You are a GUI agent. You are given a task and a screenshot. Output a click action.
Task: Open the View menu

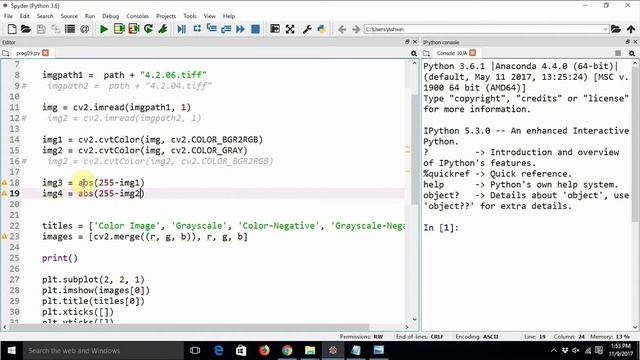(x=209, y=16)
